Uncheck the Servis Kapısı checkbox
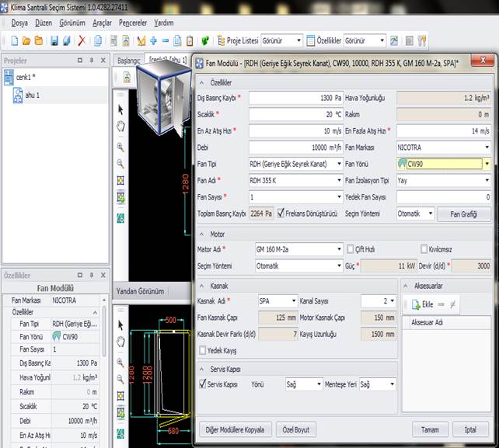Image resolution: width=499 pixels, height=448 pixels. 203,384
